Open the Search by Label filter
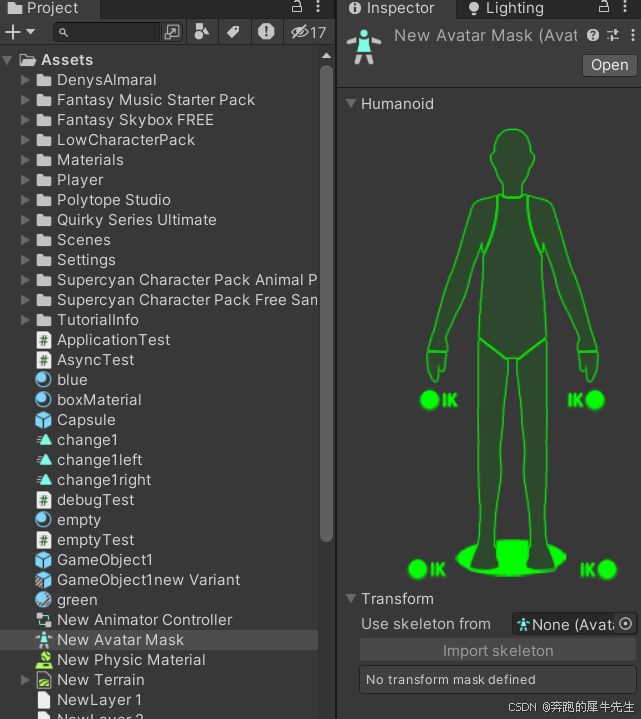The height and width of the screenshot is (719, 641). tap(233, 32)
